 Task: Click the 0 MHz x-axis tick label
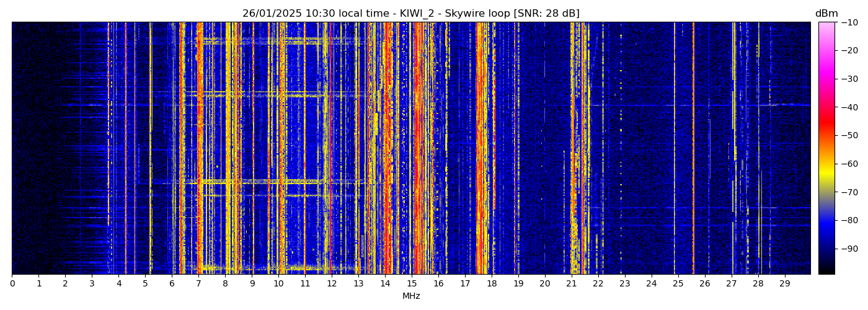pyautogui.click(x=12, y=283)
